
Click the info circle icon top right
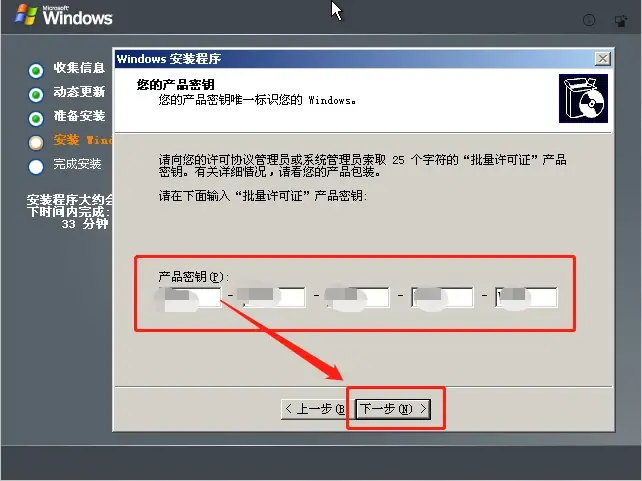click(x=589, y=20)
